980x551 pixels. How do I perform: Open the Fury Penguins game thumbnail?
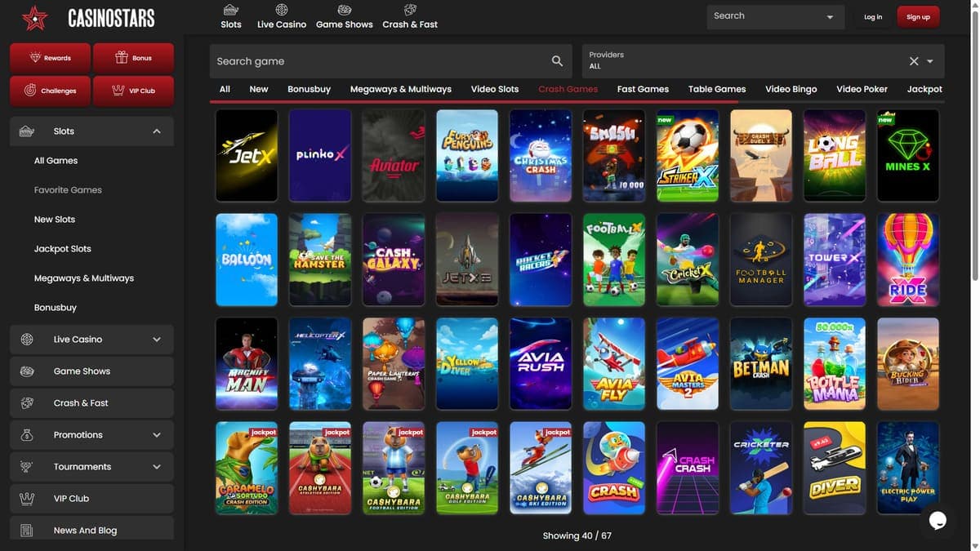[467, 155]
